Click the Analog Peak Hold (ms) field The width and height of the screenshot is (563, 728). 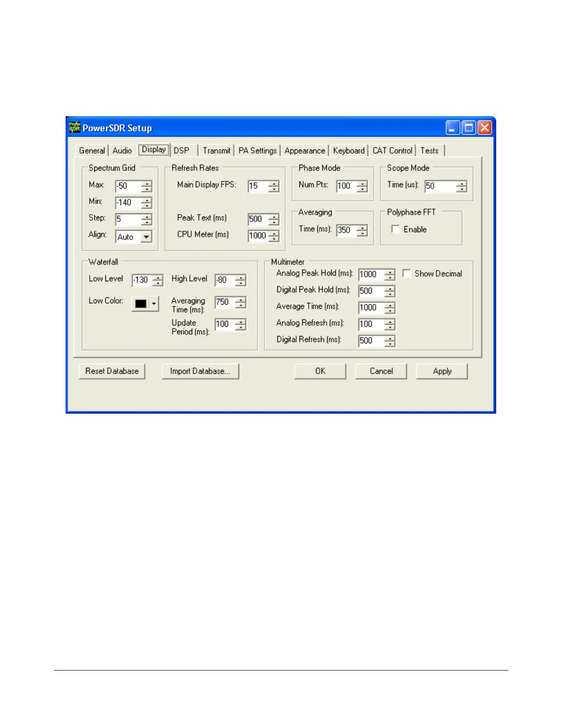click(371, 274)
